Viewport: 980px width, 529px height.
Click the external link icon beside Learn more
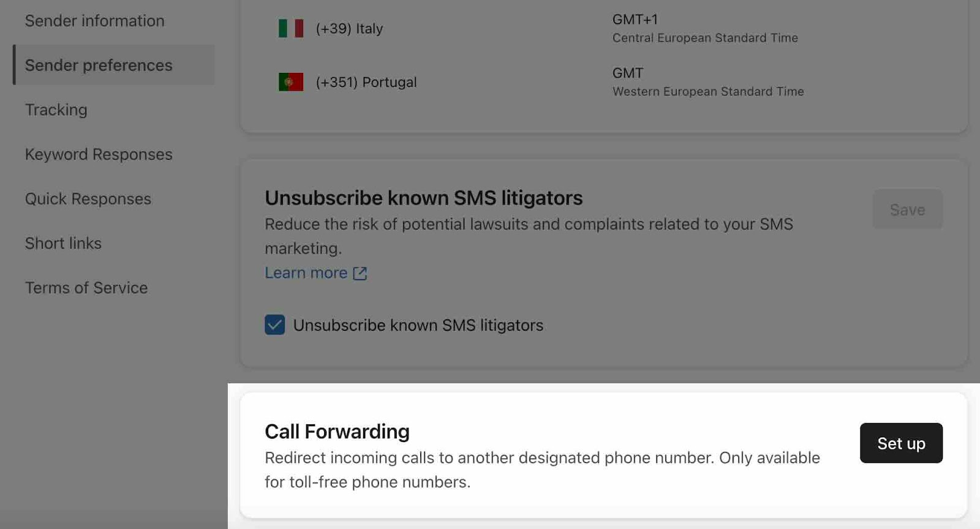[360, 273]
